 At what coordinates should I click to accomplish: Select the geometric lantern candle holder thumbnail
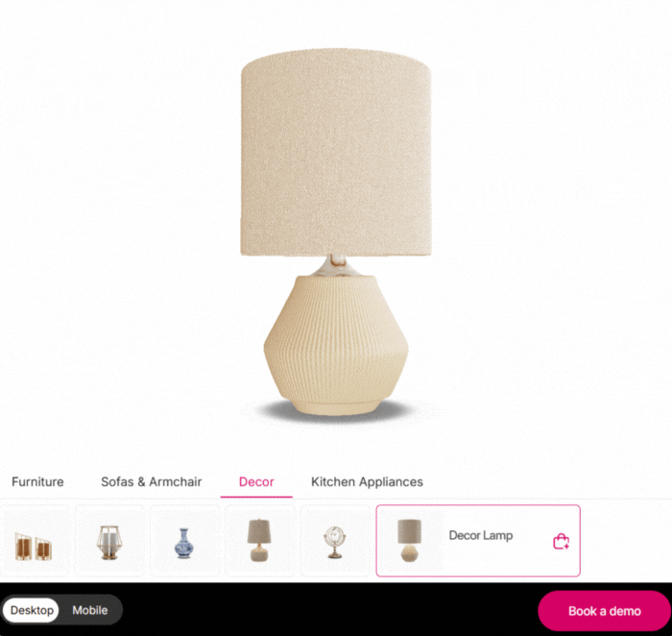pos(108,541)
